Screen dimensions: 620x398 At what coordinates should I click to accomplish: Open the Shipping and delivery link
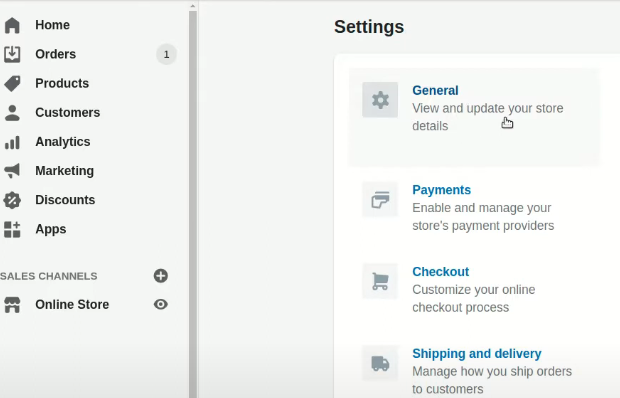476,353
